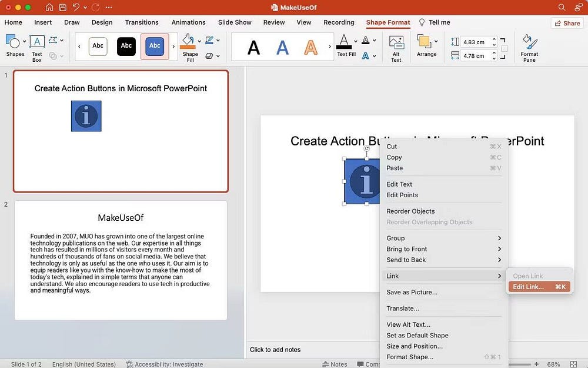The height and width of the screenshot is (368, 588).
Task: Click the search magnifier in the title bar
Action: point(562,8)
